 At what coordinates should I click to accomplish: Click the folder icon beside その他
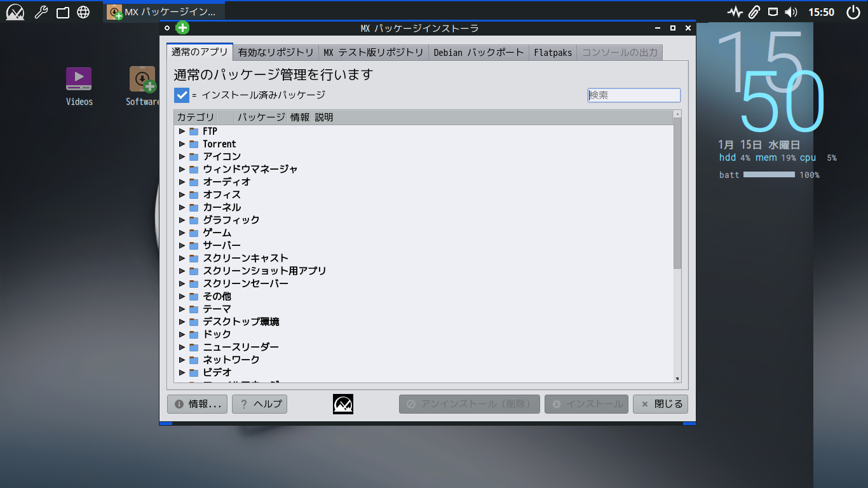(x=194, y=296)
